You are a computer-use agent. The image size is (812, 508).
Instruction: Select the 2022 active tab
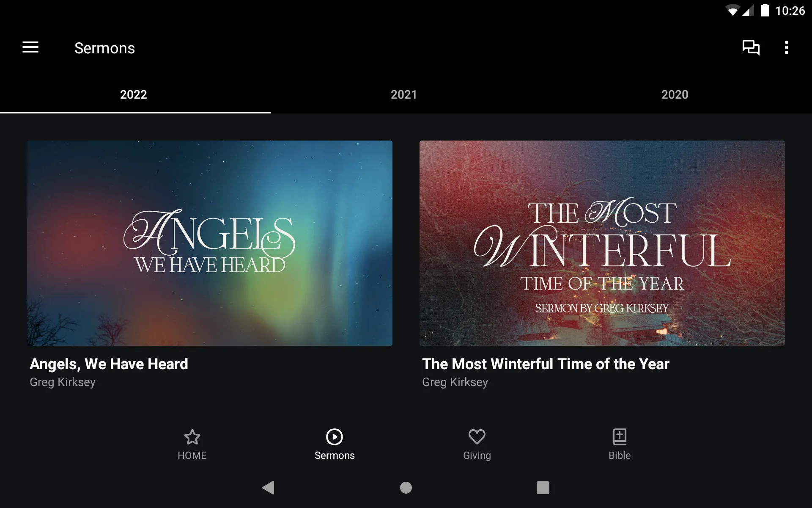(133, 94)
